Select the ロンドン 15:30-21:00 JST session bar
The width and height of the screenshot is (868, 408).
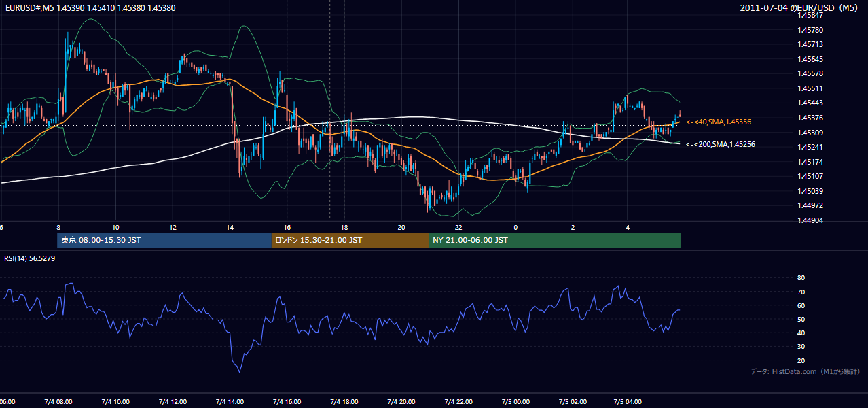350,240
